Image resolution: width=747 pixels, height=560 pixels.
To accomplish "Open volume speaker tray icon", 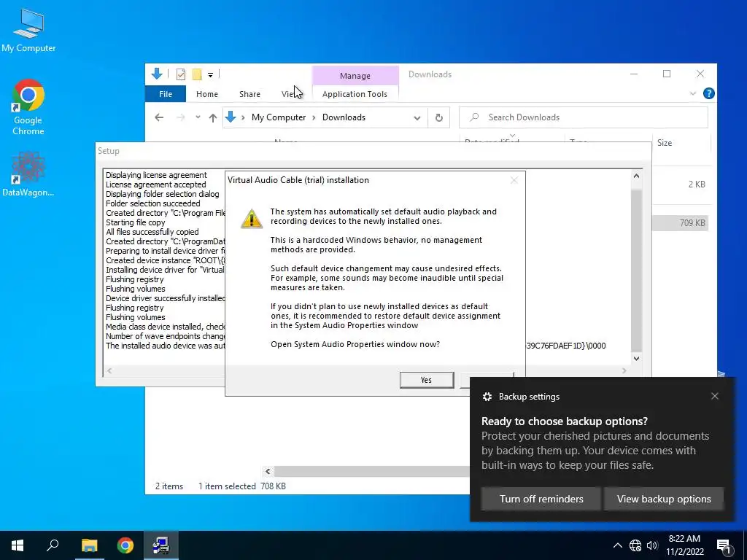I will pos(651,545).
